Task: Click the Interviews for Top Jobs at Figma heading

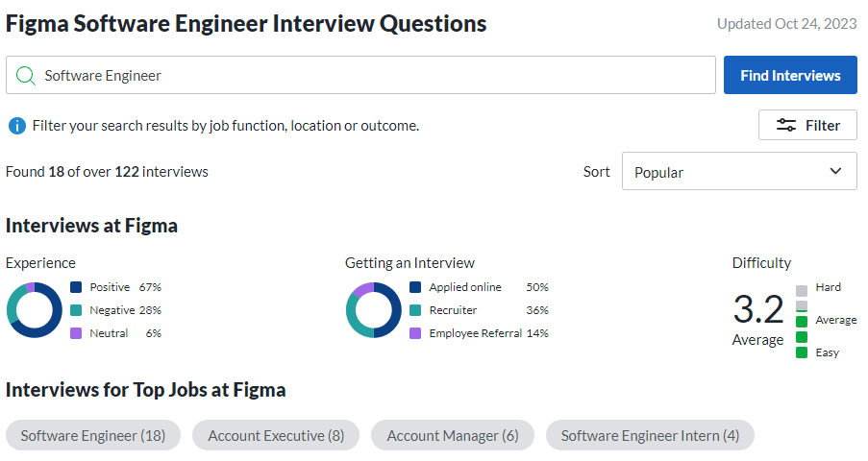Action: 145,390
